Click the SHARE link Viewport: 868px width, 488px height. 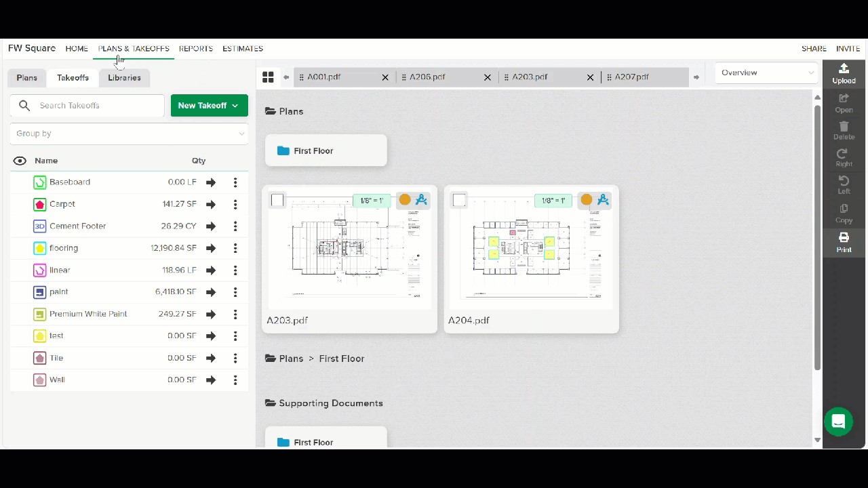click(x=814, y=49)
